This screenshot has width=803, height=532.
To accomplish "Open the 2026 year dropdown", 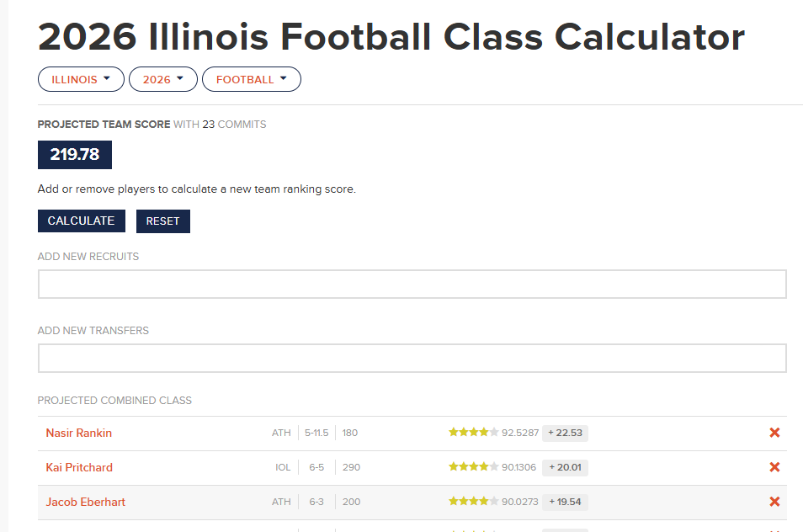I will click(x=163, y=79).
